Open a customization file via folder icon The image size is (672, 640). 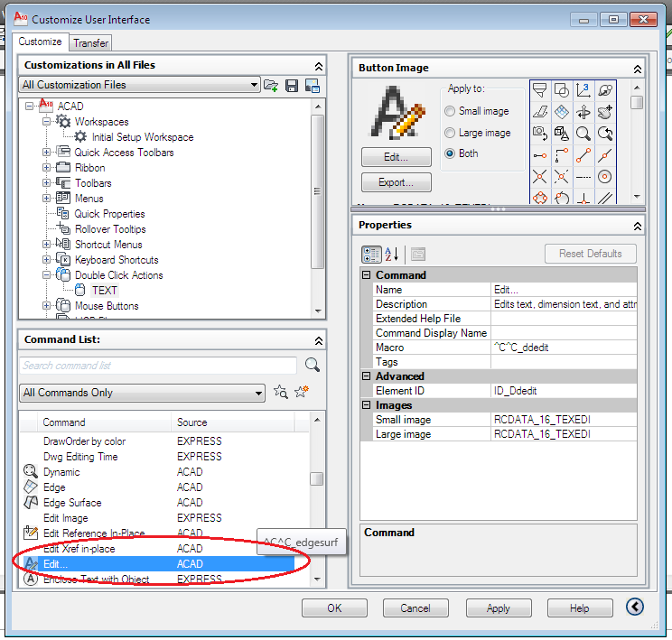pos(270,85)
